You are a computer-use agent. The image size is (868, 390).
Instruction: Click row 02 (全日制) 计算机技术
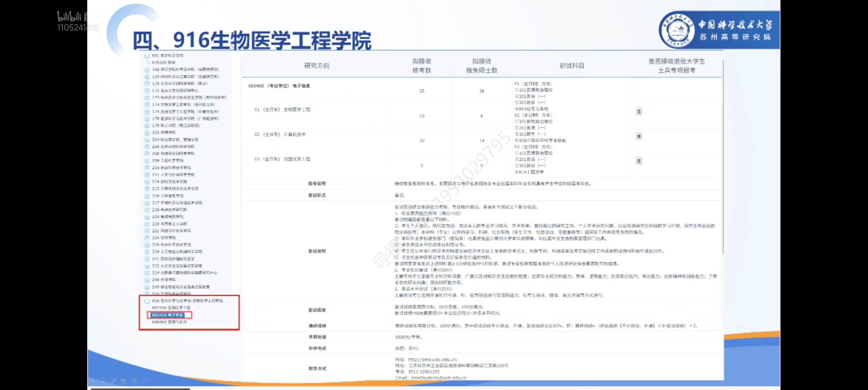coord(280,134)
